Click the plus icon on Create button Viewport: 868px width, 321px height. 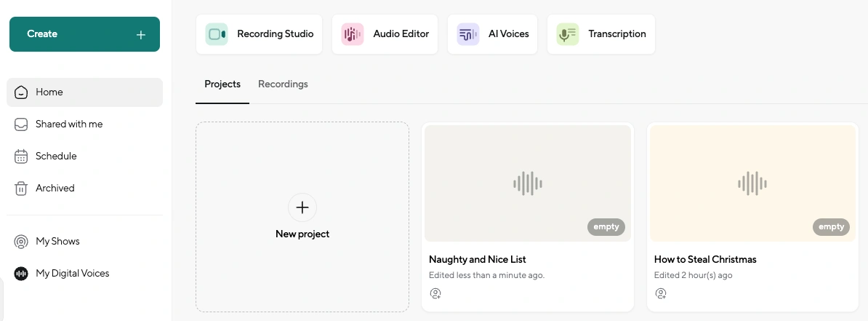point(140,34)
